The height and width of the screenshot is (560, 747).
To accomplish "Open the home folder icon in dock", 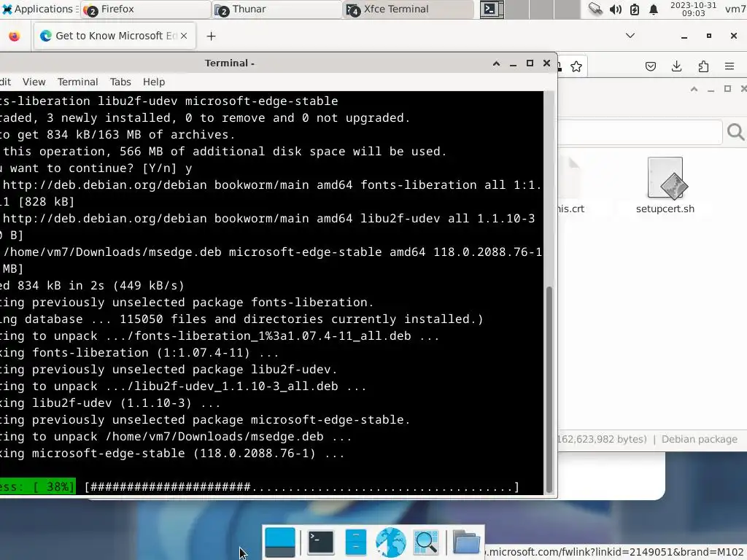I will pyautogui.click(x=466, y=542).
